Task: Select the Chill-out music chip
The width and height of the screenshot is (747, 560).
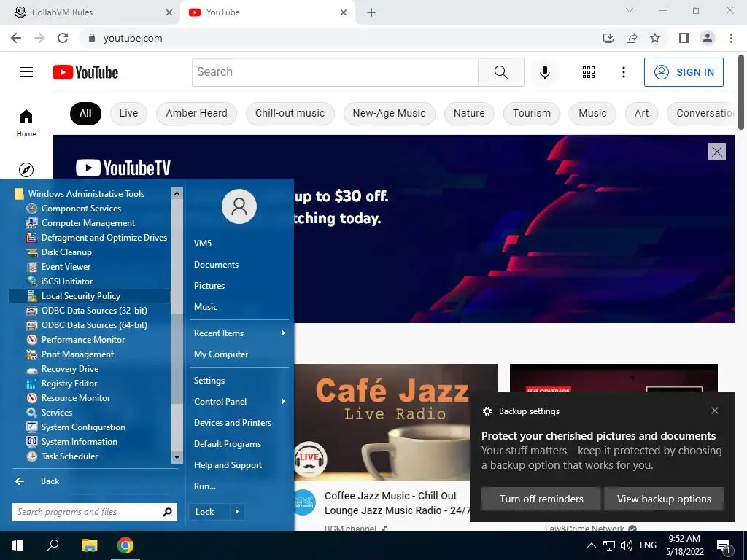Action: [290, 113]
